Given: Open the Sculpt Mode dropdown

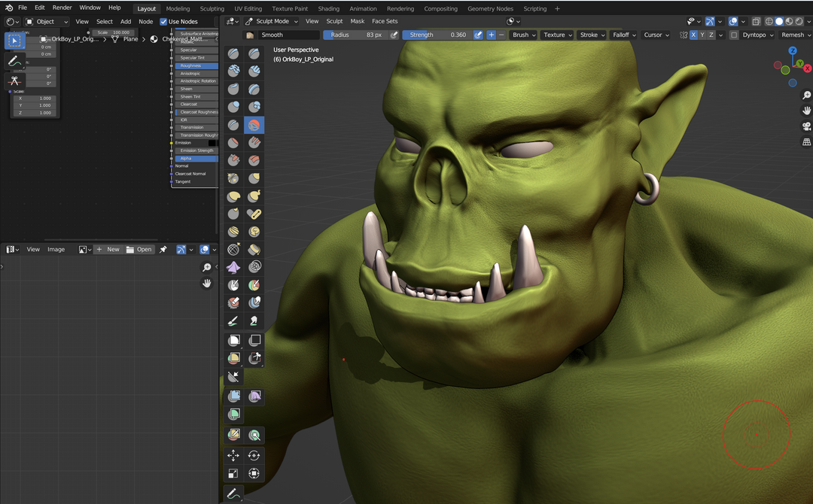Looking at the screenshot, I should 273,21.
